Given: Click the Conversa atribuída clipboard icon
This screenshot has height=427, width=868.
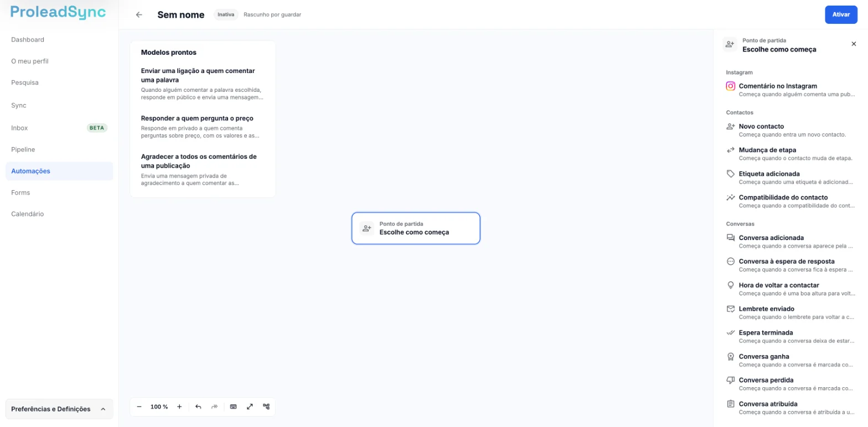Looking at the screenshot, I should [x=731, y=404].
